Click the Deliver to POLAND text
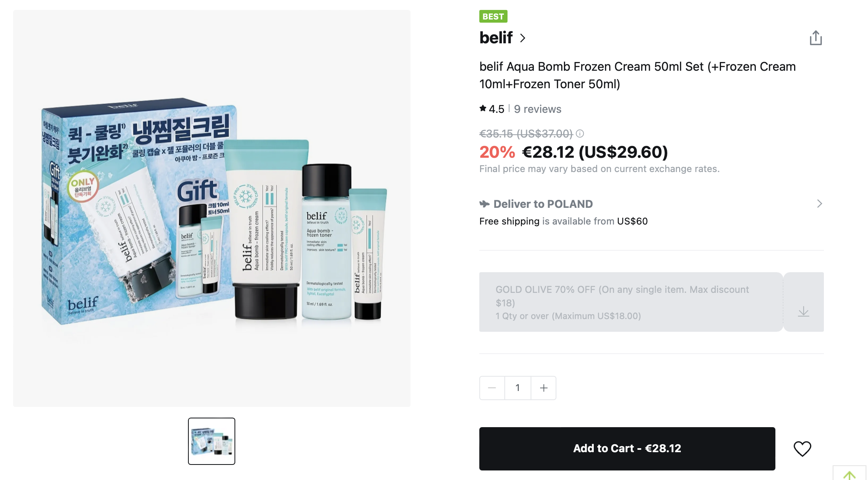Screen dimensions: 868x480 coord(543,204)
